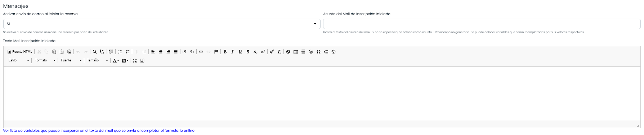Insert a horizontal line
The height and width of the screenshot is (135, 644).
click(303, 52)
